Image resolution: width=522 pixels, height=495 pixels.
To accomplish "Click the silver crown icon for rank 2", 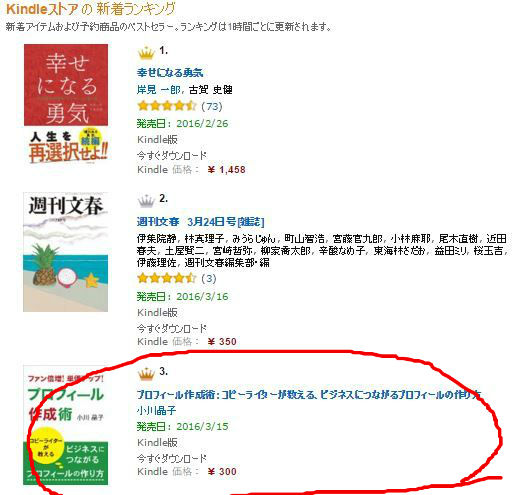I will click(146, 201).
